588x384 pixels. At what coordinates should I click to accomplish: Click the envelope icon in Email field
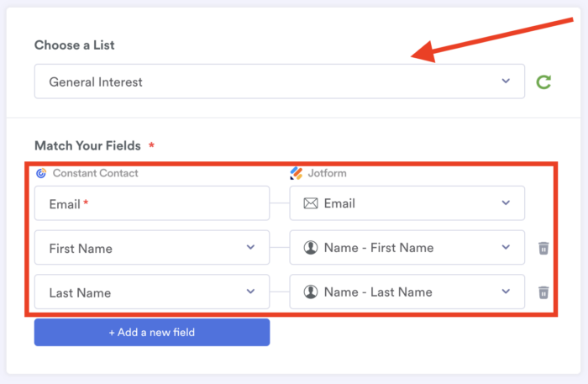310,203
